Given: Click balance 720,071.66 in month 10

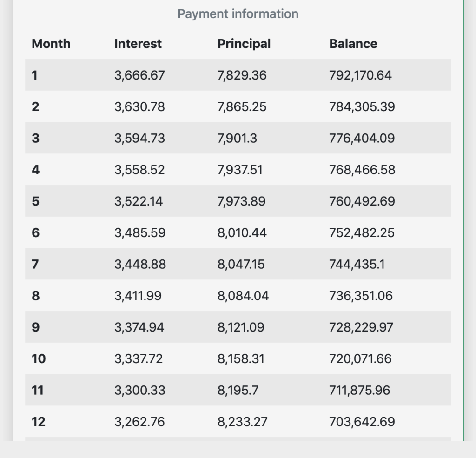Looking at the screenshot, I should click(x=360, y=359).
